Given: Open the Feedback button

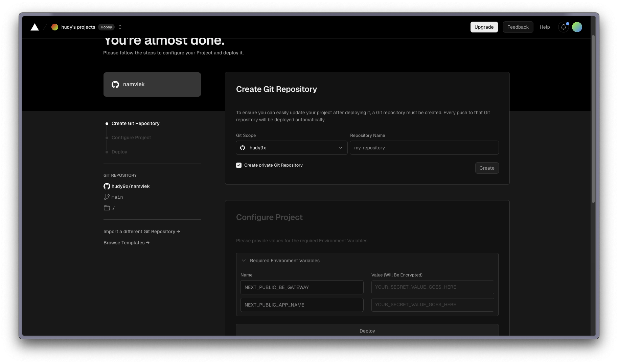Looking at the screenshot, I should (x=518, y=27).
